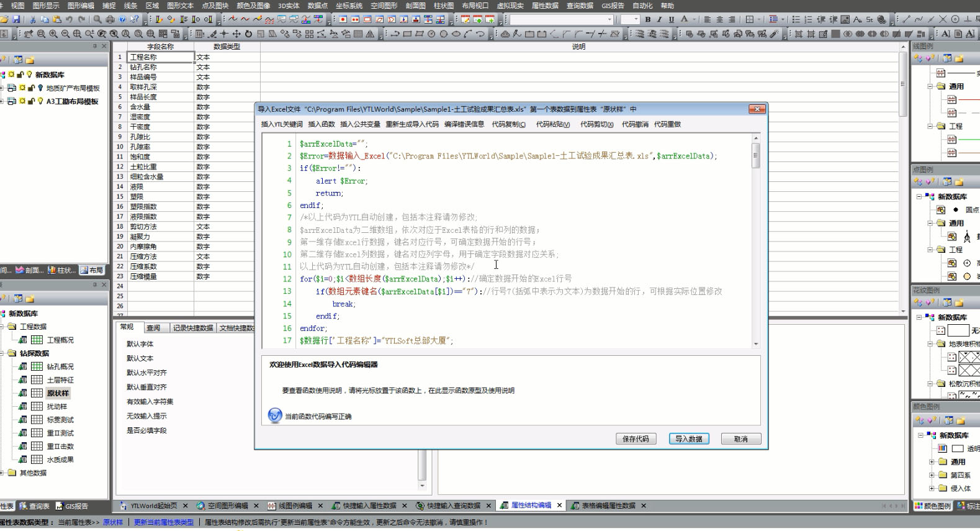Toggle light bulb icon for A3工勘布局模板

(40, 101)
